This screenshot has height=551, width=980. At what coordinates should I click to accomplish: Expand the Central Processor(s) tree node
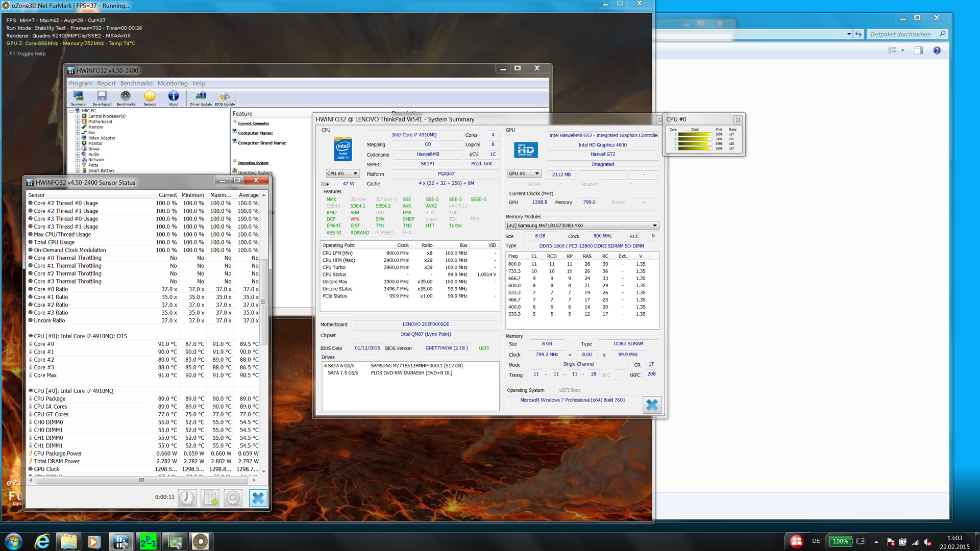coord(78,116)
